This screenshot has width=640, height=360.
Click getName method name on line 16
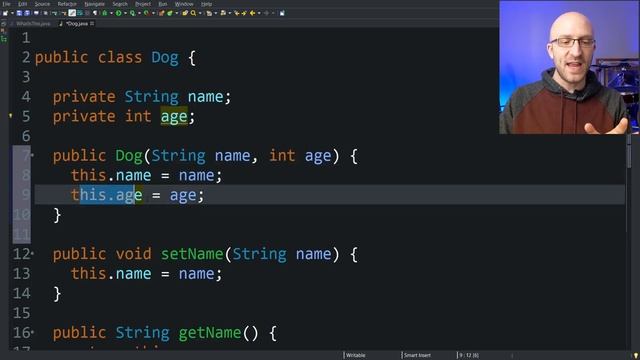point(210,333)
